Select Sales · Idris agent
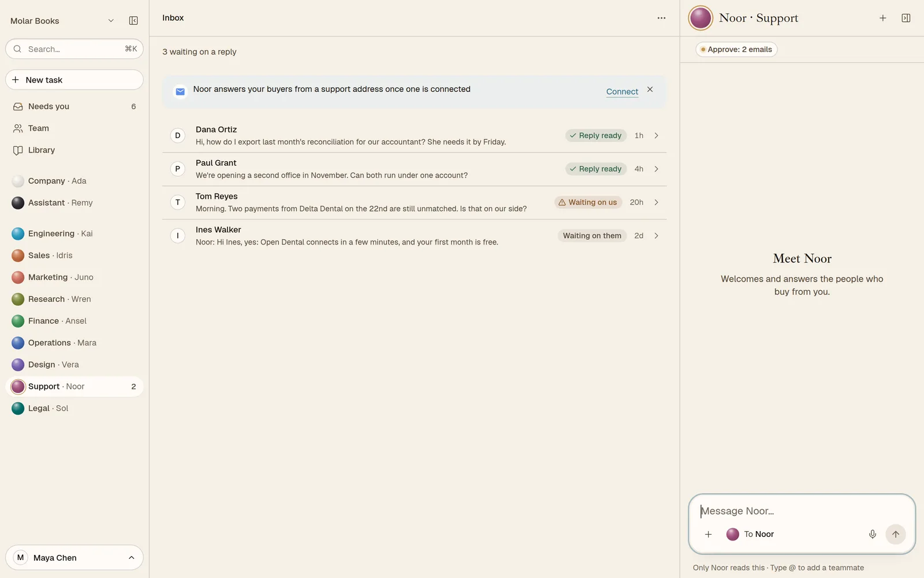Viewport: 924px width, 578px height. tap(74, 255)
